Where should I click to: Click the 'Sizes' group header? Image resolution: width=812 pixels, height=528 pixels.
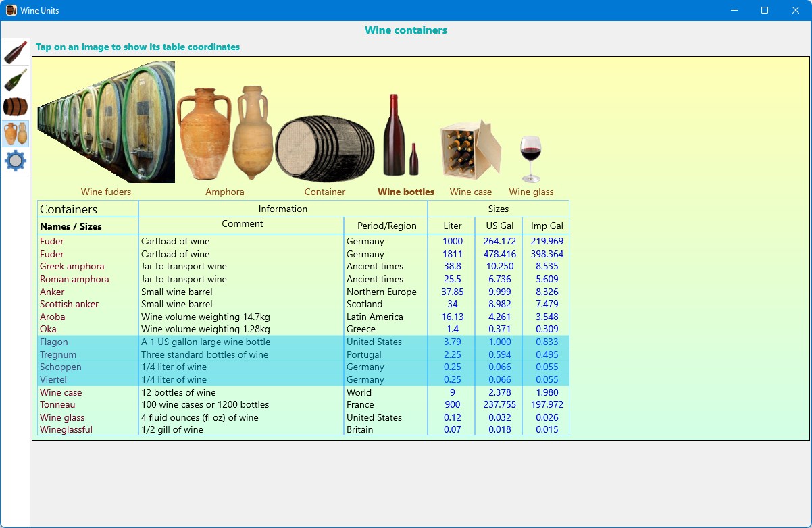pos(499,209)
